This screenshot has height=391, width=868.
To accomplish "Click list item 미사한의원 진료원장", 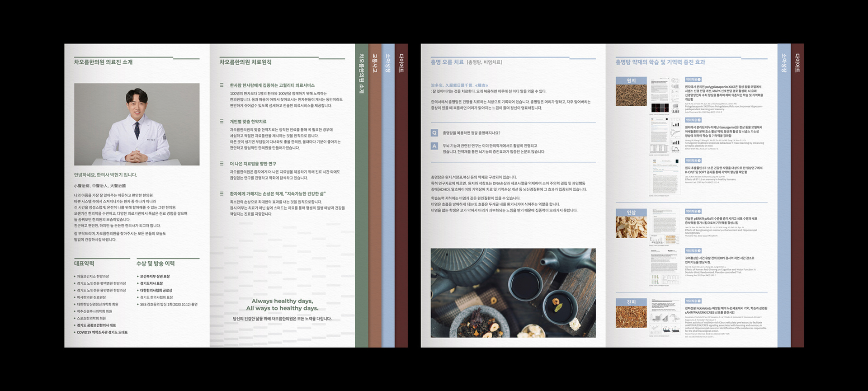I will pos(90,297).
